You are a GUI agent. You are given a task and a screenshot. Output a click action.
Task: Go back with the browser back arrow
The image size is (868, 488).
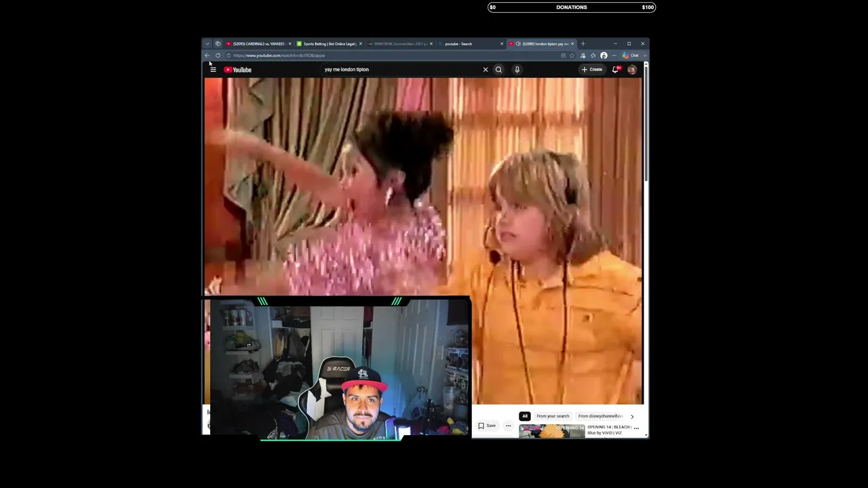pyautogui.click(x=208, y=56)
